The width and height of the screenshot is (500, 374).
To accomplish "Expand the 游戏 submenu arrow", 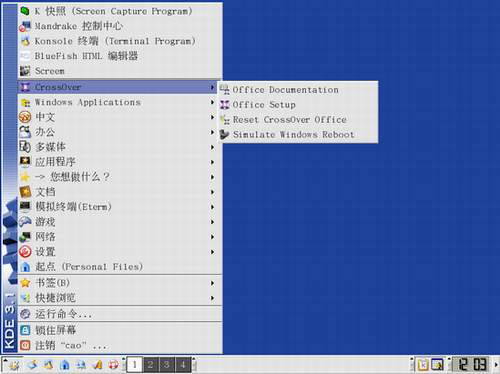I will pos(212,222).
